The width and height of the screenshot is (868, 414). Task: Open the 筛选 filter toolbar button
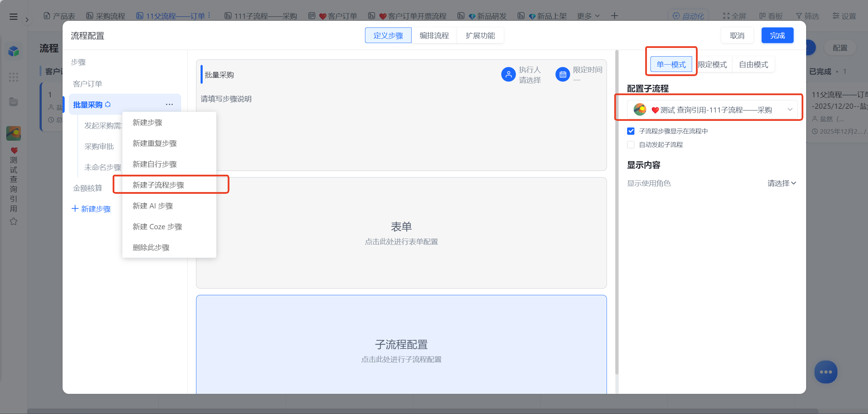[807, 16]
